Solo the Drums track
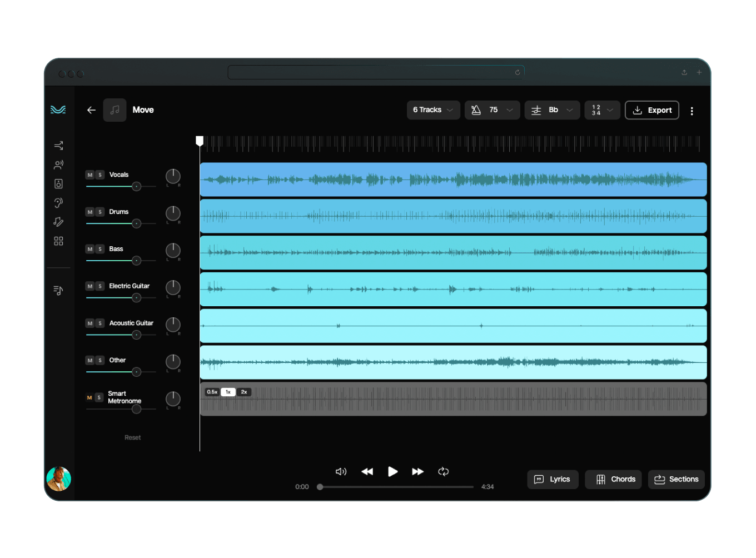 100,212
